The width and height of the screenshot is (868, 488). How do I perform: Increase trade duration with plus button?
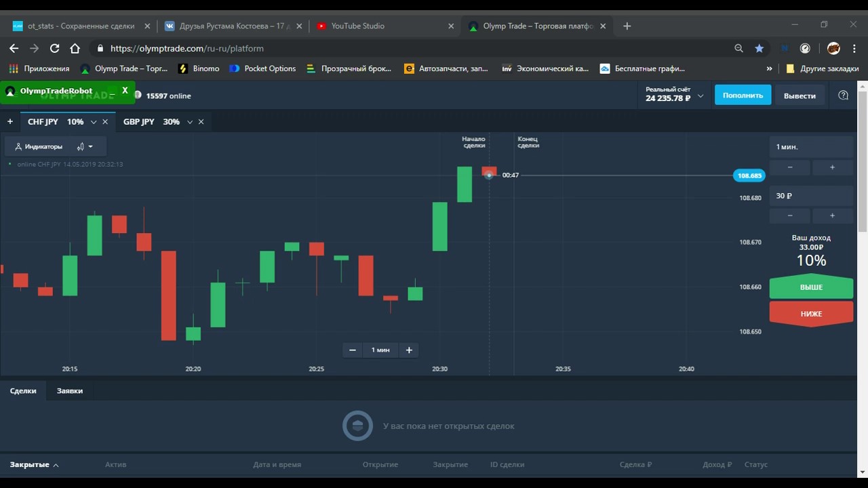point(833,167)
